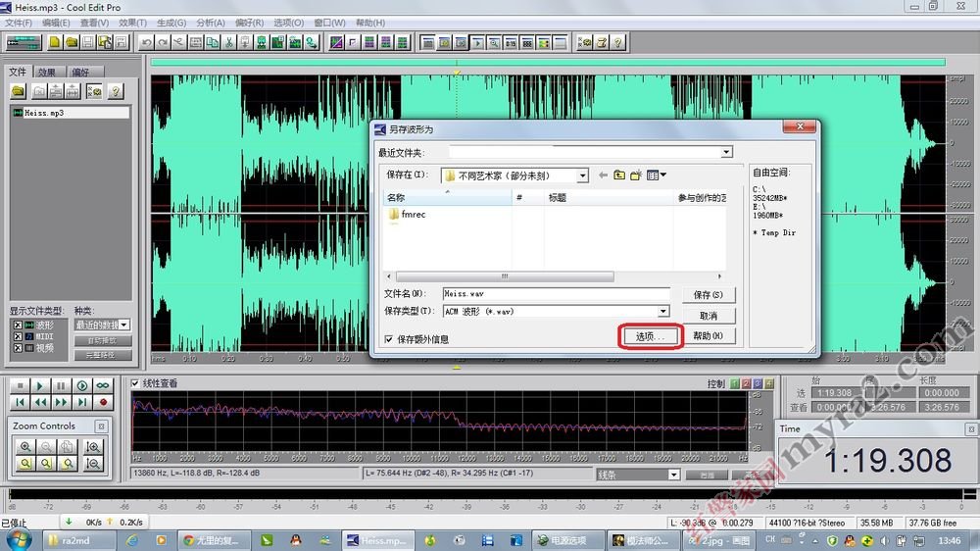Click the taskbar clock 13:46
Viewport: 980px width, 551px height.
point(950,540)
